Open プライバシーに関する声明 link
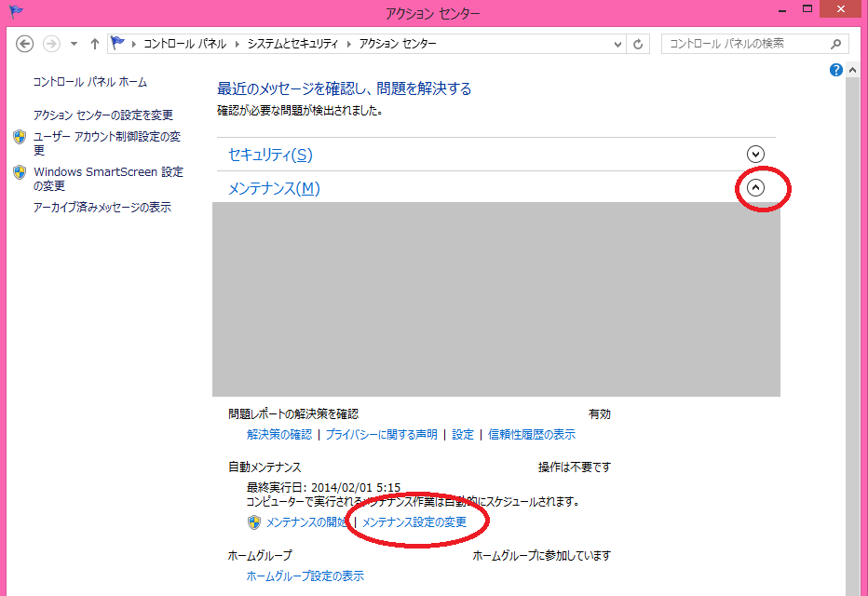Image resolution: width=868 pixels, height=596 pixels. (x=381, y=434)
